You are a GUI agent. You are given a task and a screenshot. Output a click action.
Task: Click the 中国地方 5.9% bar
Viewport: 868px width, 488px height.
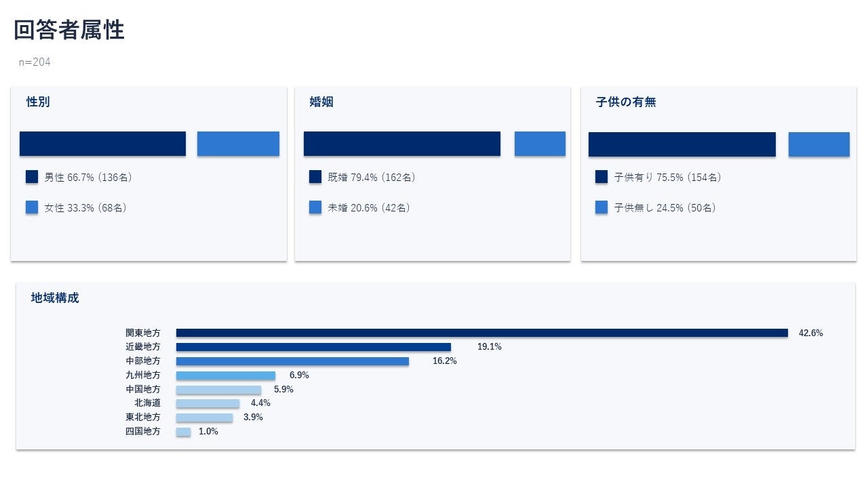coord(218,390)
